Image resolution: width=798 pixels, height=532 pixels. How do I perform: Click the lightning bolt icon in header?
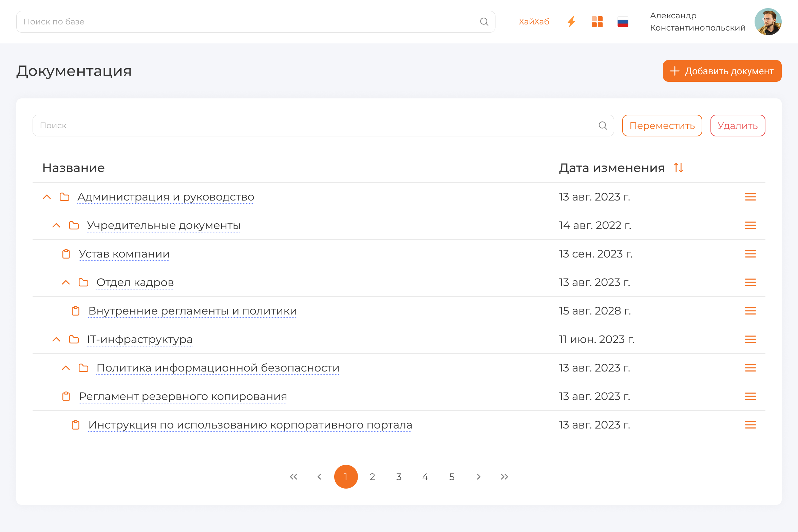(572, 22)
